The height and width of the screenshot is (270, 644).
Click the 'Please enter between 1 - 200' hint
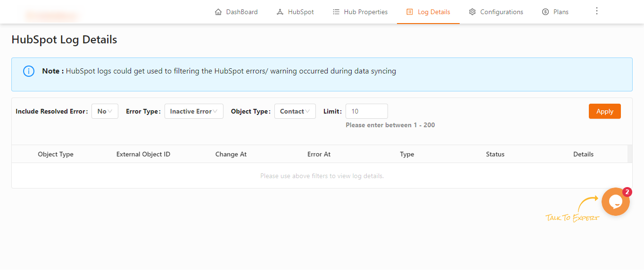390,125
